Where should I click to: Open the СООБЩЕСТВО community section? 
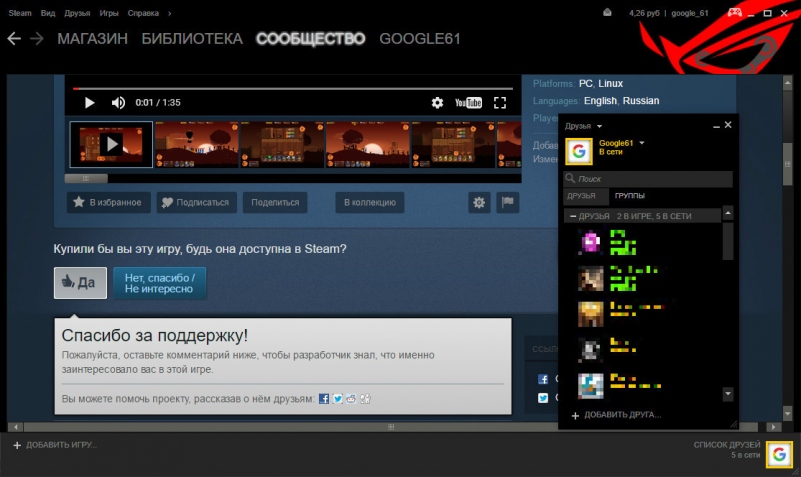[311, 39]
